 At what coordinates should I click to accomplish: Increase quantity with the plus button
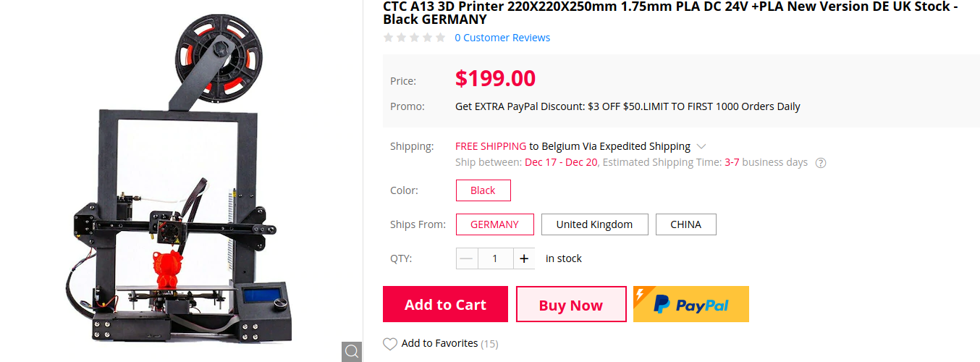(x=524, y=258)
